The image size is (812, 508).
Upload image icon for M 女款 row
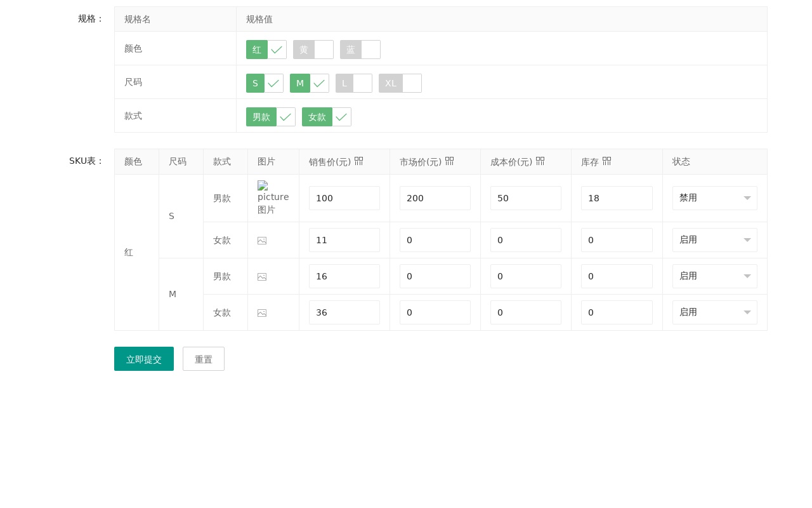point(262,313)
